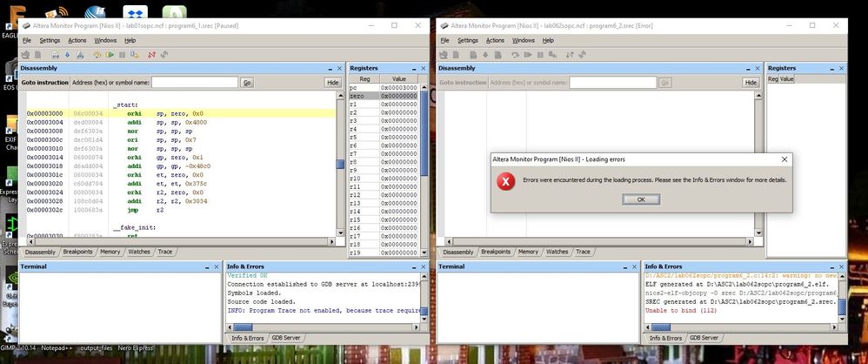Close the Loading errors dialog with X
This screenshot has width=868, height=364.
(784, 159)
